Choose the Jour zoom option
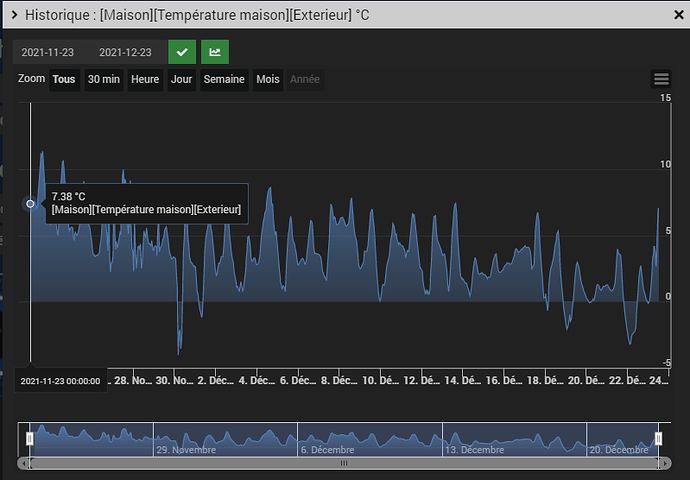690x480 pixels. [x=181, y=79]
